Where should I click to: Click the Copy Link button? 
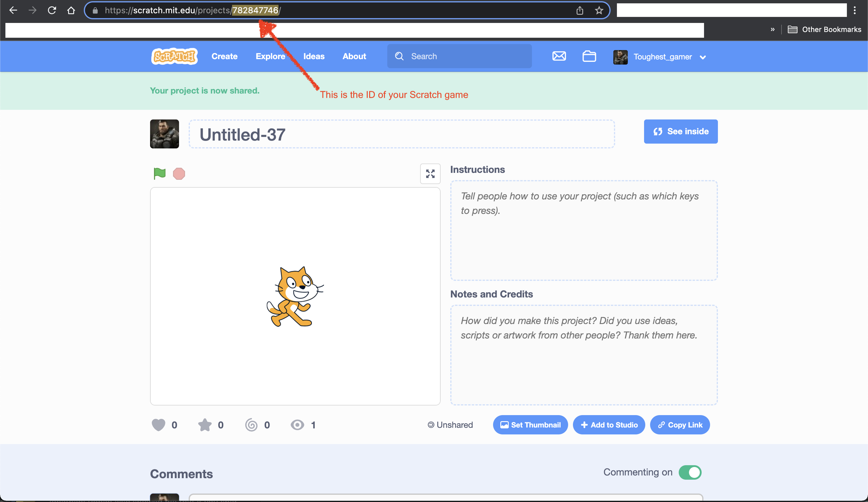pos(680,425)
